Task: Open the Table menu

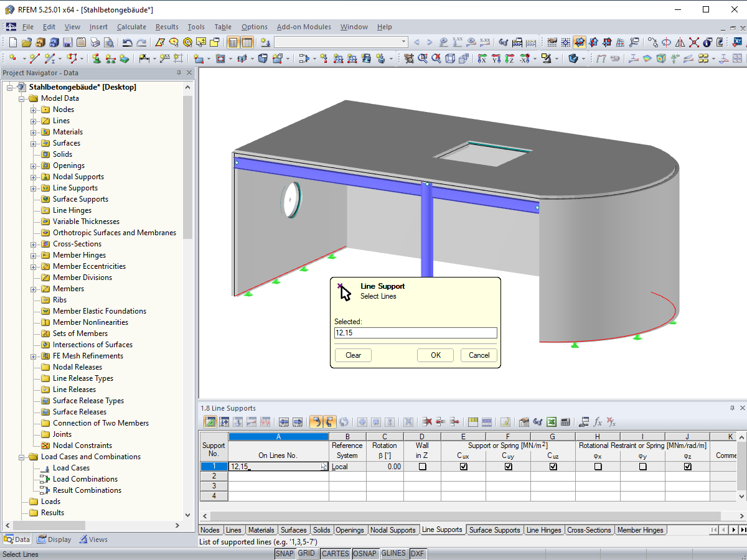Action: click(x=223, y=27)
